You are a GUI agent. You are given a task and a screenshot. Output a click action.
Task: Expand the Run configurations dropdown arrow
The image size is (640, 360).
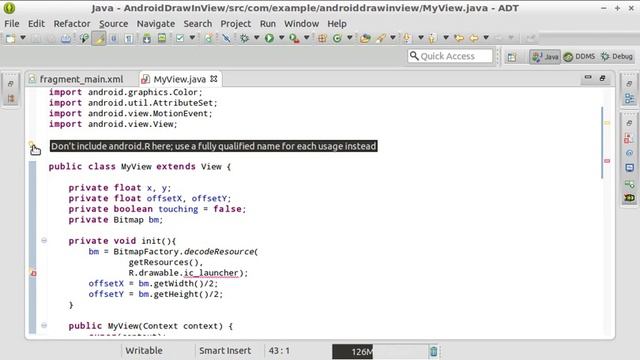(x=281, y=38)
